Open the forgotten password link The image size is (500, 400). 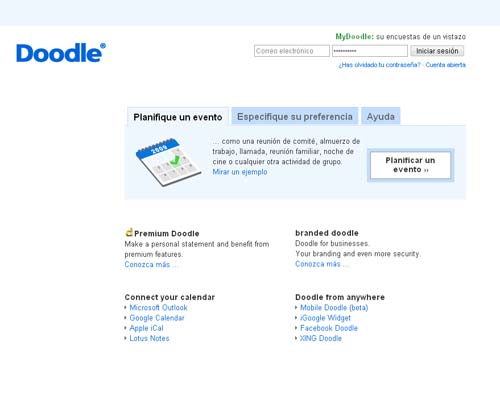380,65
